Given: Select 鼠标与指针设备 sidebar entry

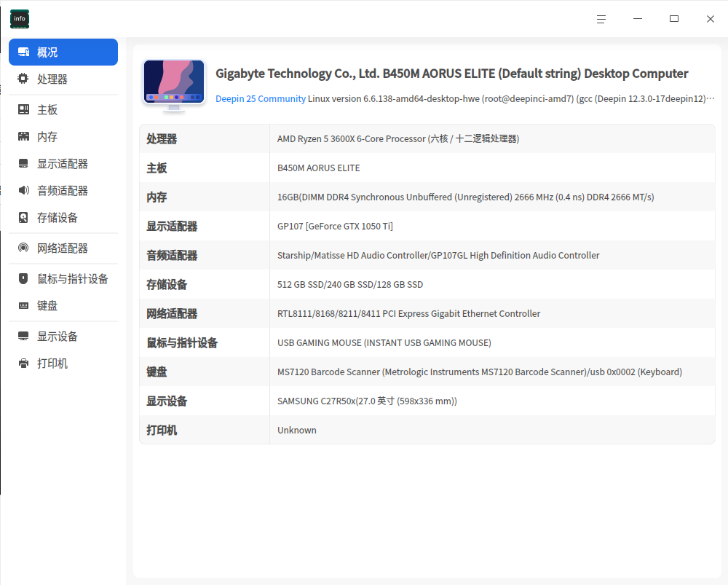Looking at the screenshot, I should (x=63, y=279).
